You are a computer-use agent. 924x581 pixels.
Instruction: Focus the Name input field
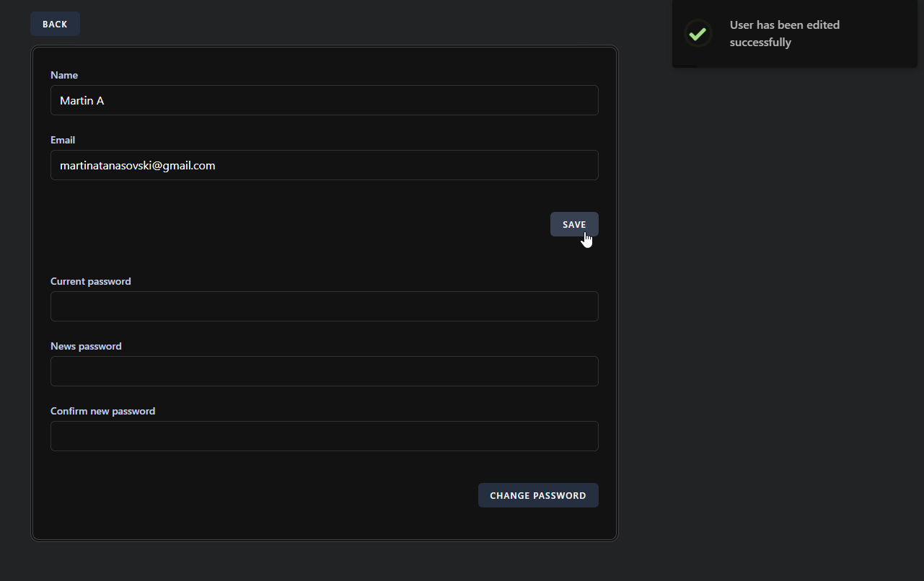[x=325, y=100]
